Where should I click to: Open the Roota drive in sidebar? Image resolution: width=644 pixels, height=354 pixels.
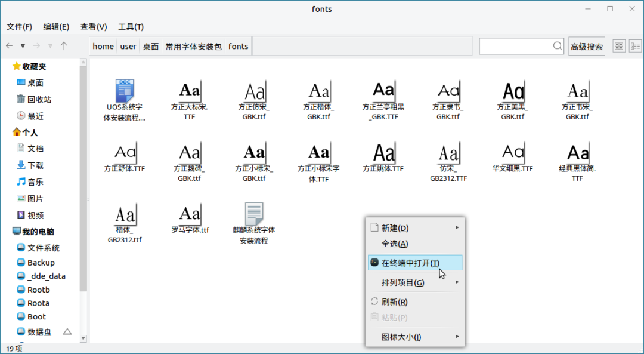point(33,303)
